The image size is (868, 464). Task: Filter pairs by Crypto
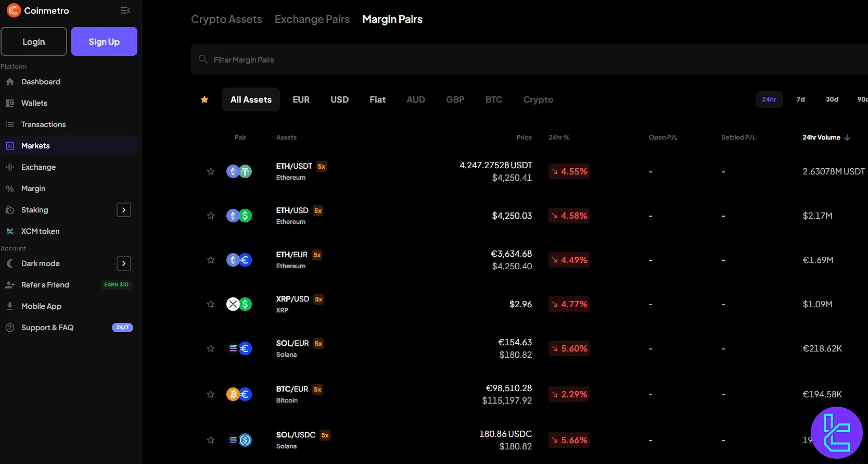click(539, 99)
